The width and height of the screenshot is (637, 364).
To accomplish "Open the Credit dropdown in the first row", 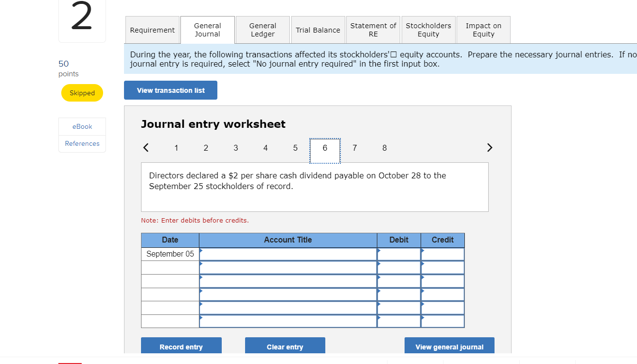I will tap(442, 253).
